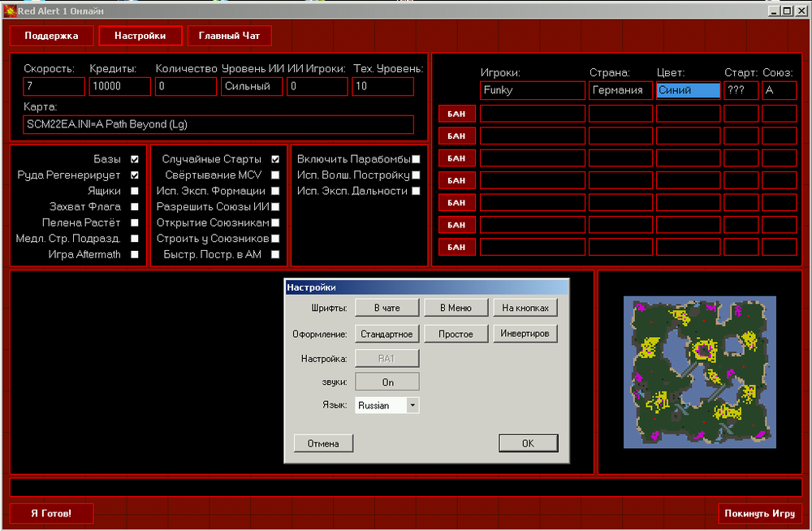
Task: Go to Главный Чат
Action: 230,36
